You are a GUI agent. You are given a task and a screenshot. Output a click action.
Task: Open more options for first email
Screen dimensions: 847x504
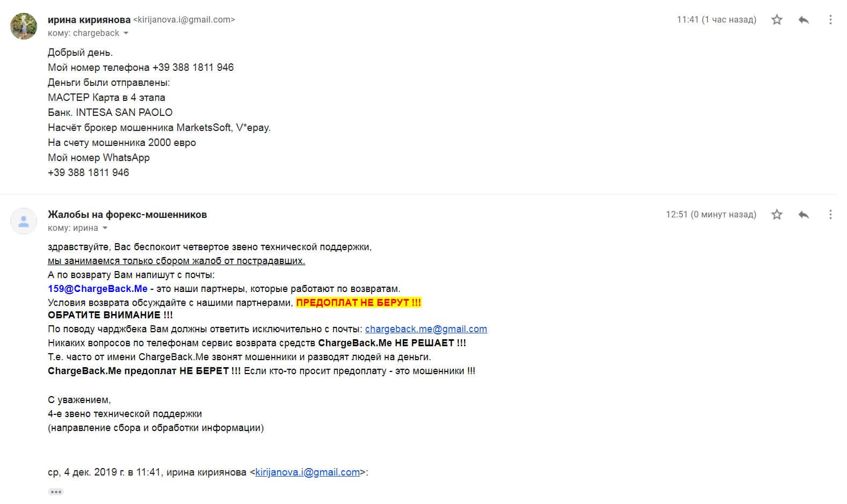(x=830, y=20)
